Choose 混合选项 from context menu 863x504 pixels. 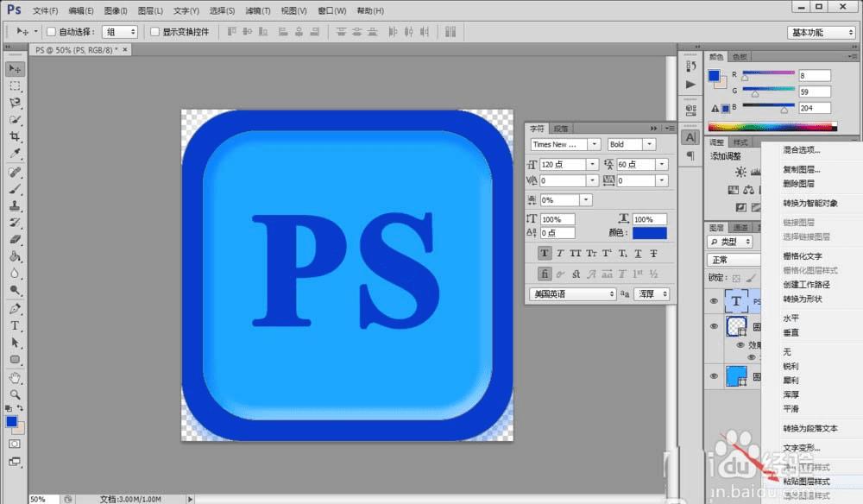(802, 149)
